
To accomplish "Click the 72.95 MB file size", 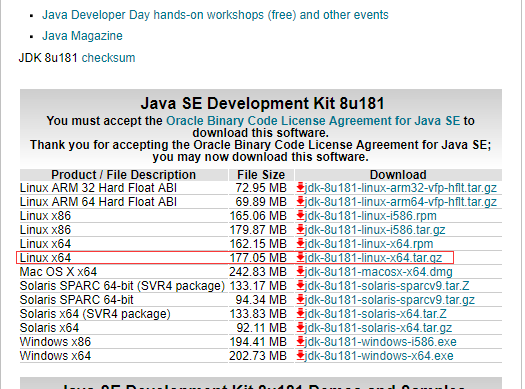I will coord(261,188).
